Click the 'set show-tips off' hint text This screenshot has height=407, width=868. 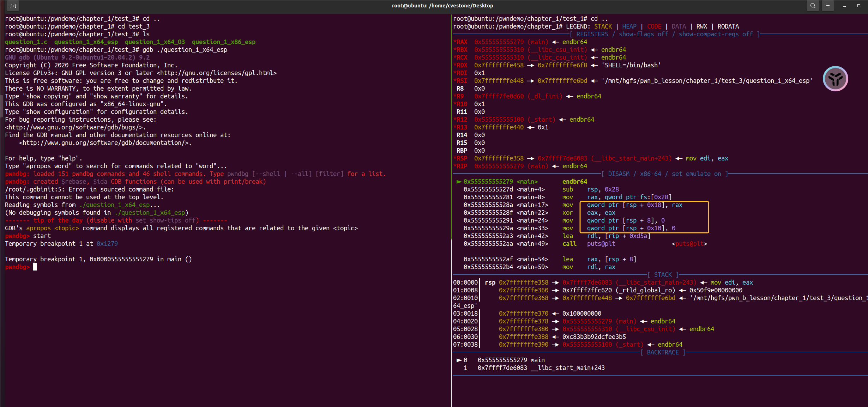(165, 220)
